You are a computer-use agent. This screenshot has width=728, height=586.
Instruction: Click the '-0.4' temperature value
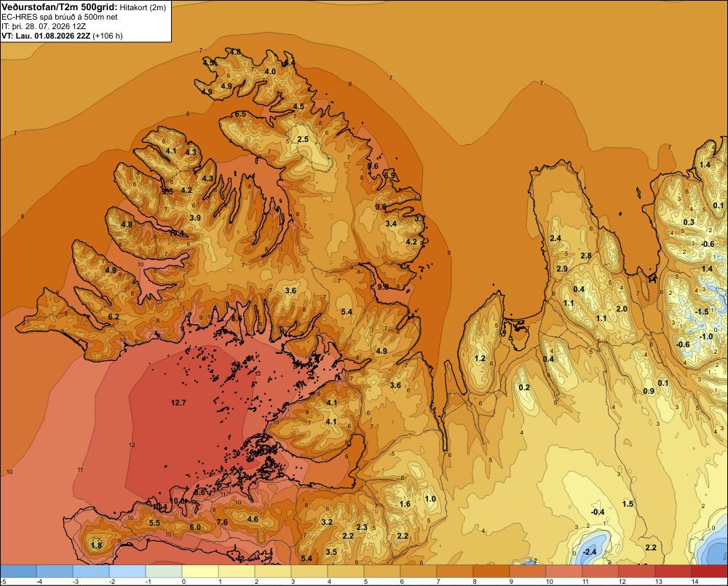coord(598,512)
